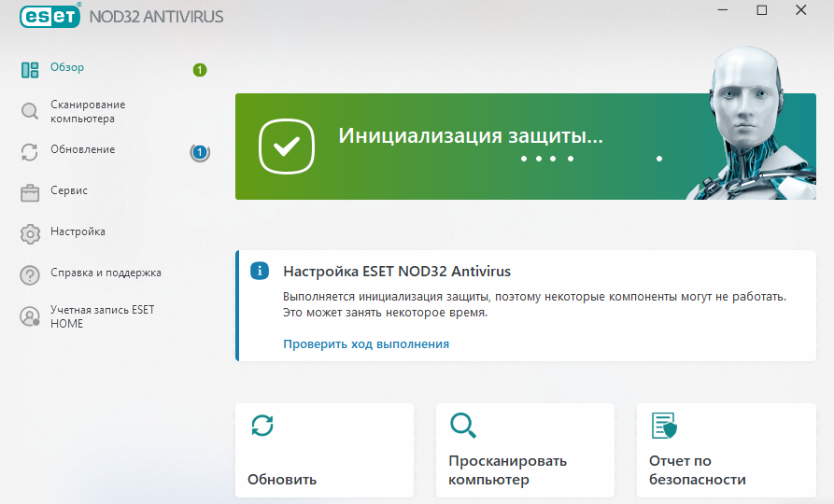Close the ESET window
The image size is (834, 504).
801,10
